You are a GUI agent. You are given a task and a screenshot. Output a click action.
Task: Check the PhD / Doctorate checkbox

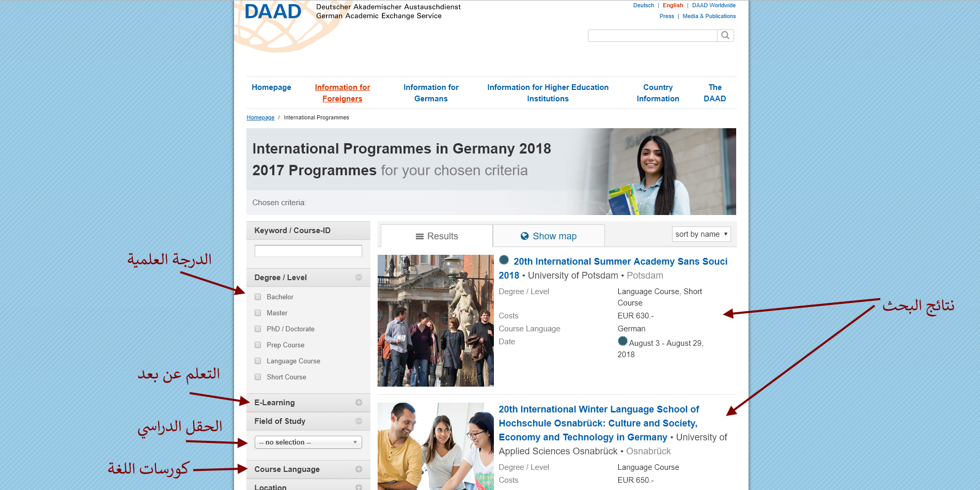[x=258, y=329]
